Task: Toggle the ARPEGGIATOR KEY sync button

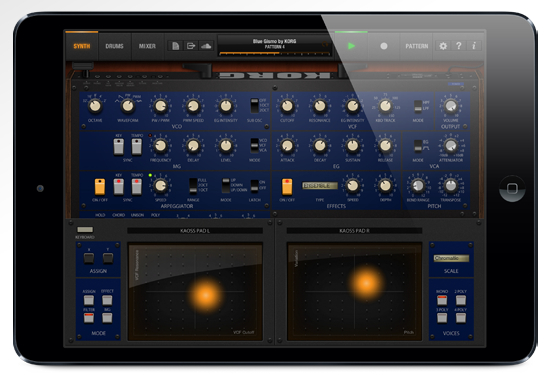Action: click(x=119, y=187)
